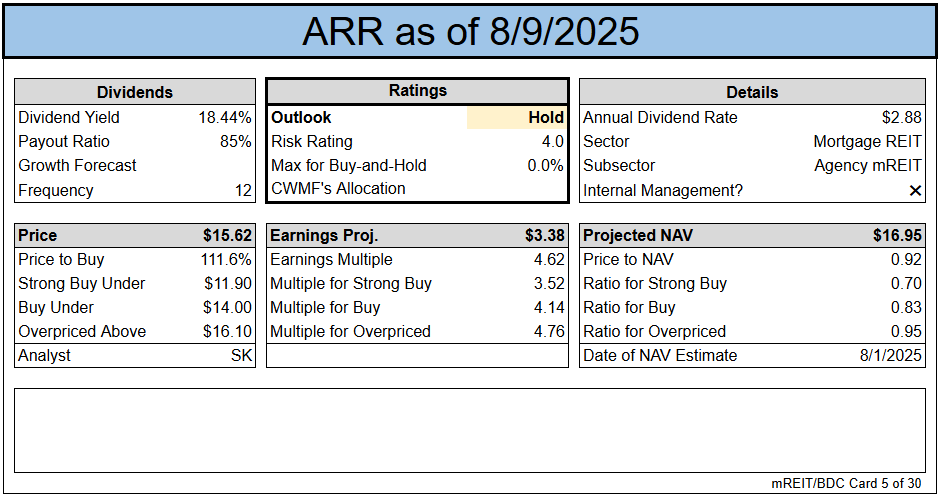Select the Subsector label
The width and height of the screenshot is (939, 497).
[619, 165]
